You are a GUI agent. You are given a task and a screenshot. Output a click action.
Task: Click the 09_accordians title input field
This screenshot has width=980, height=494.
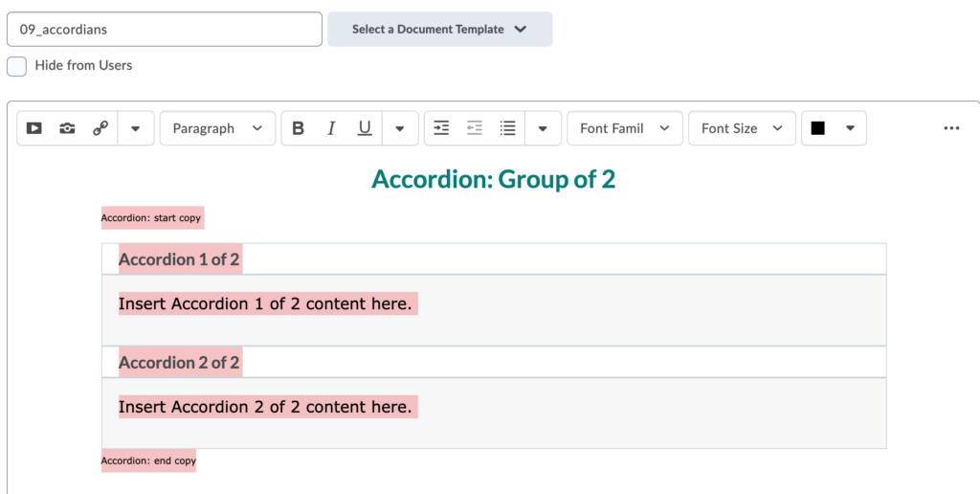[x=165, y=29]
